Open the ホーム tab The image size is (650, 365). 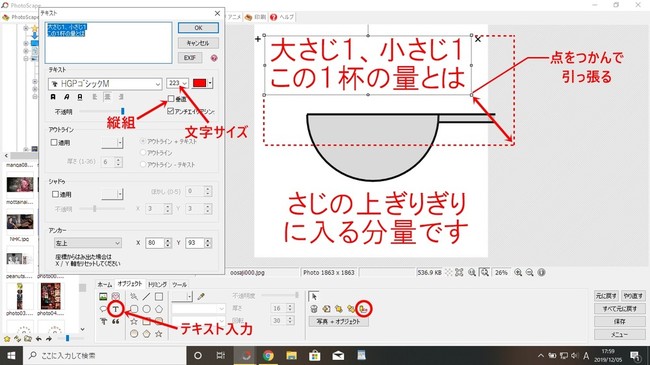point(105,285)
